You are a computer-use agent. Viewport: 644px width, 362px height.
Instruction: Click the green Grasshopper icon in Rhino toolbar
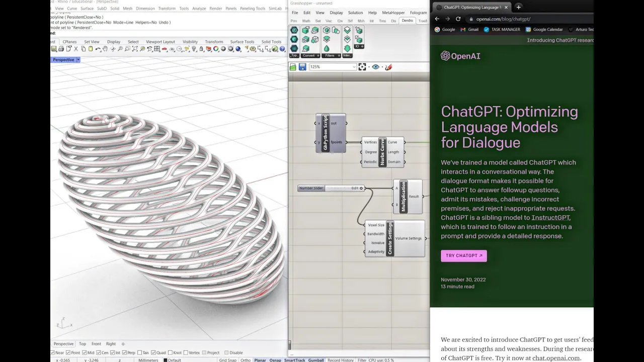point(275,49)
